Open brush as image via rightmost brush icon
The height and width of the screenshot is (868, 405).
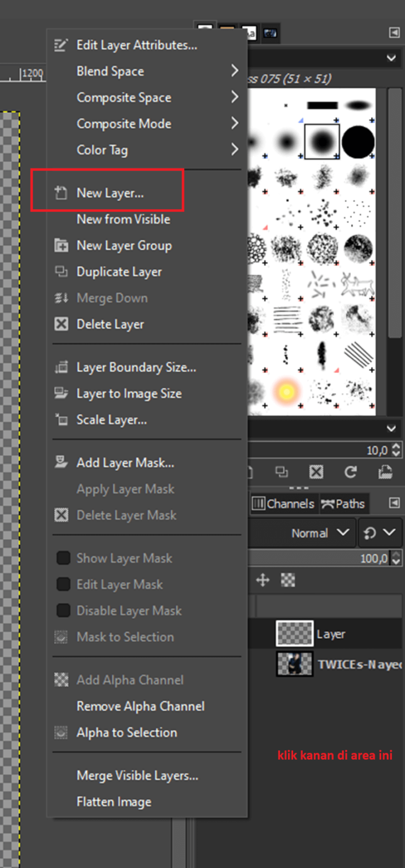click(385, 472)
